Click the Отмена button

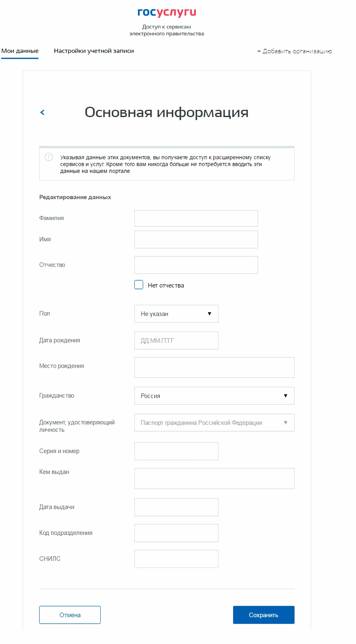[x=70, y=615]
